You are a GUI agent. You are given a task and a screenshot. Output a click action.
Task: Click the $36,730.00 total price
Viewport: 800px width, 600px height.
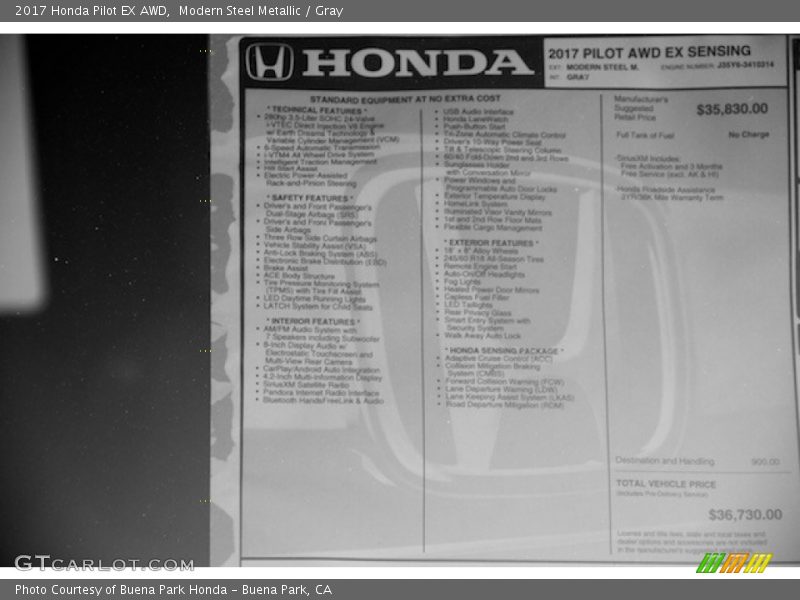[x=745, y=514]
